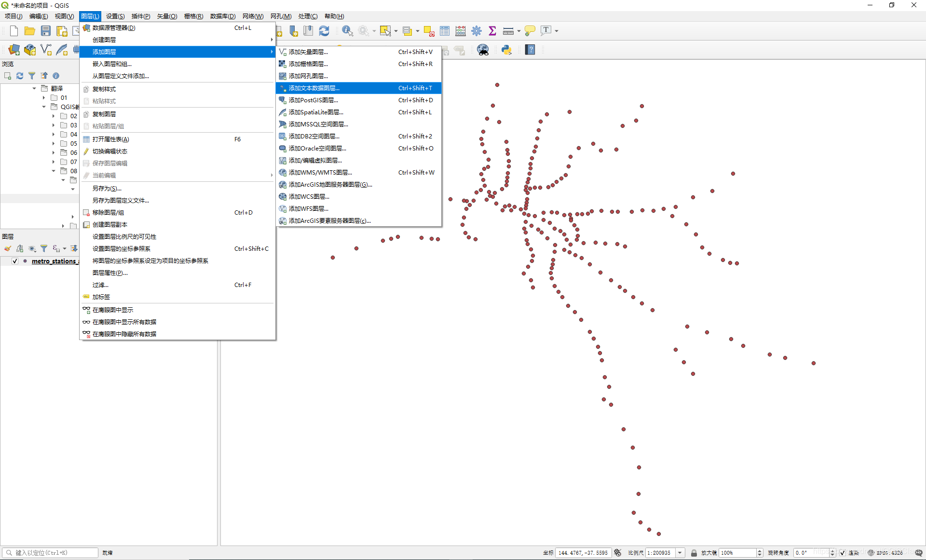The image size is (926, 560).
Task: Click the Save Project floppy disk icon
Action: 46,31
